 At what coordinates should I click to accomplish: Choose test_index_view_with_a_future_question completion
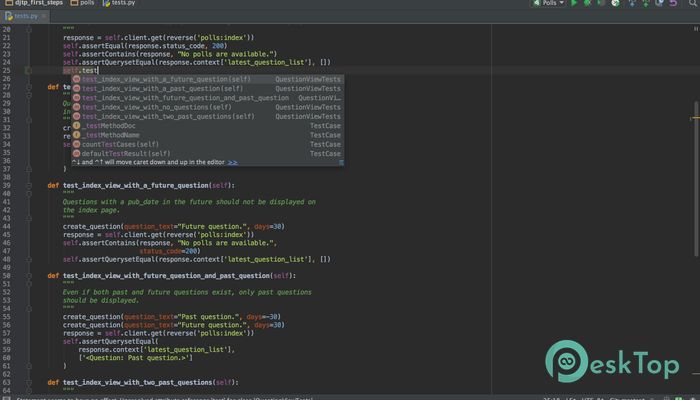click(x=208, y=79)
